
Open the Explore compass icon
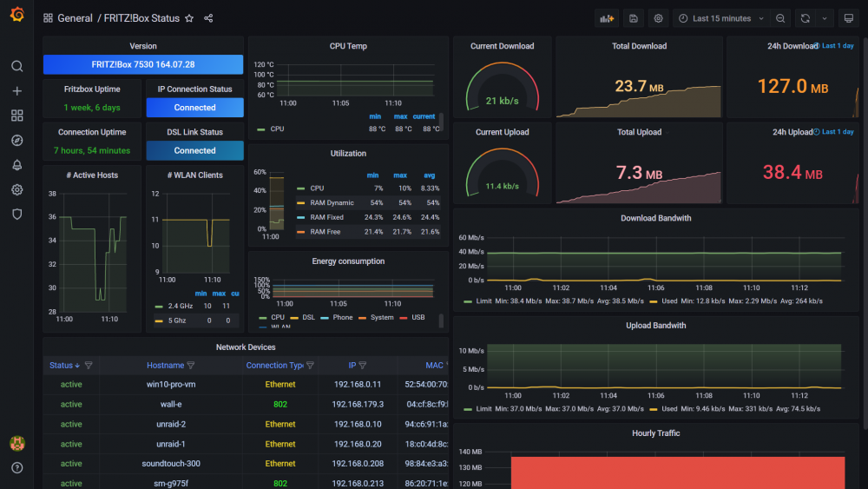click(17, 140)
